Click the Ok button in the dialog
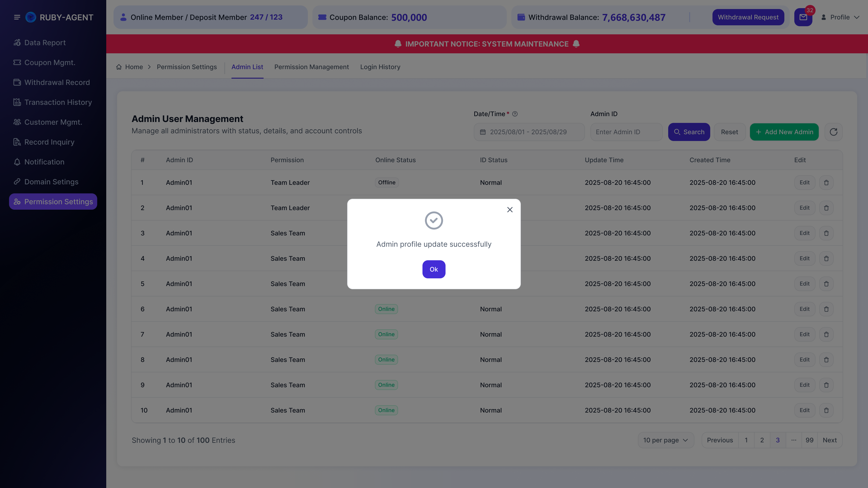Viewport: 868px width, 488px height. tap(434, 270)
